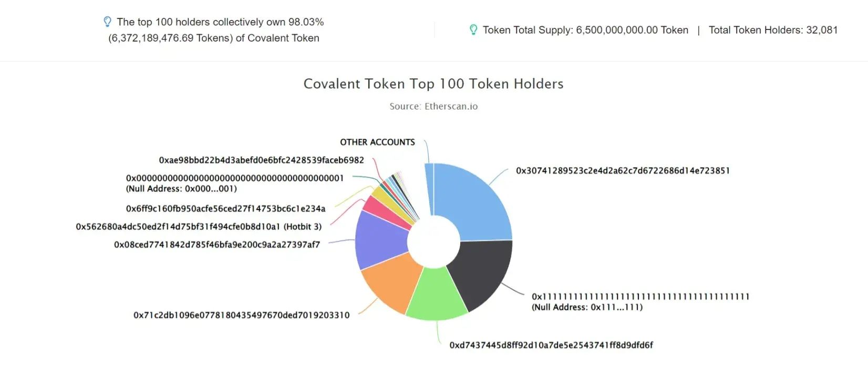
Task: Click the Hotbit 3 address label
Action: (199, 227)
